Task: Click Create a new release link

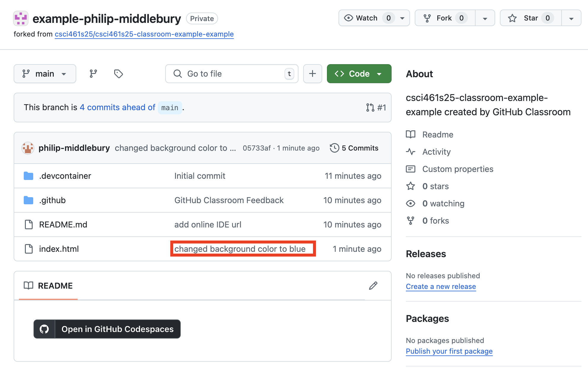Action: point(441,287)
